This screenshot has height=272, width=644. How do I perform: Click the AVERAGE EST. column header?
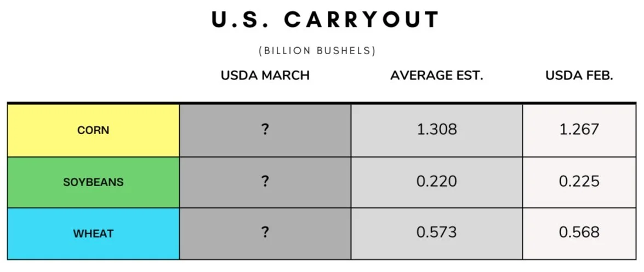437,76
